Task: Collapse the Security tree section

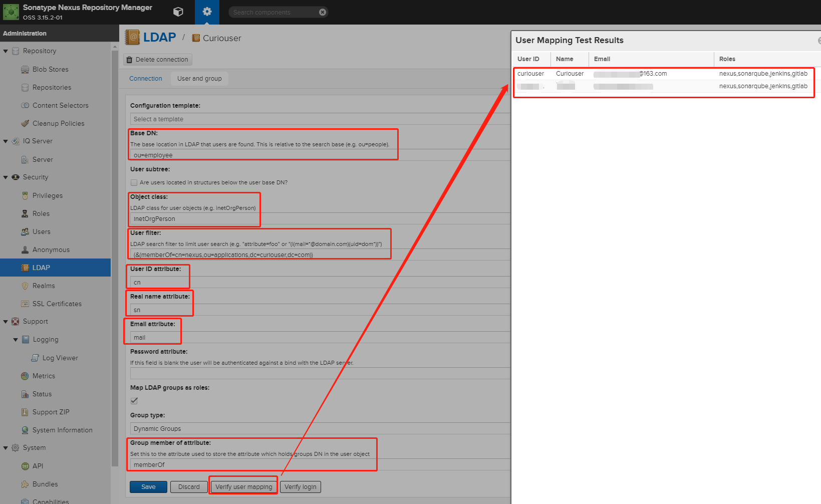Action: tap(6, 177)
